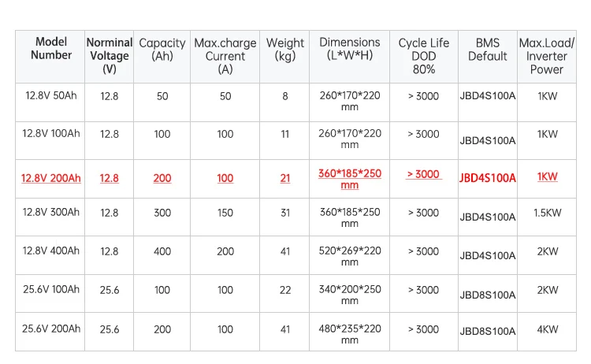Click the BMS Default column header
The height and width of the screenshot is (364, 591).
tap(487, 50)
